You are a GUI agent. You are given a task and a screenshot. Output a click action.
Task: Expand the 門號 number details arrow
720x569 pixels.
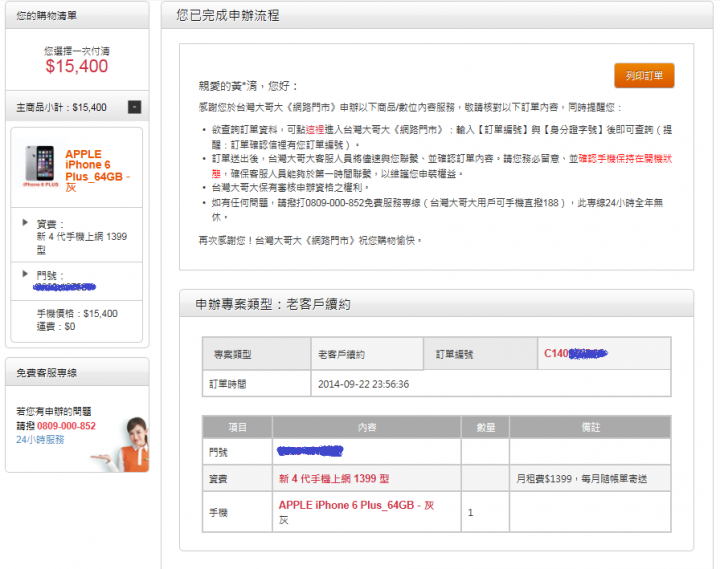click(x=25, y=274)
